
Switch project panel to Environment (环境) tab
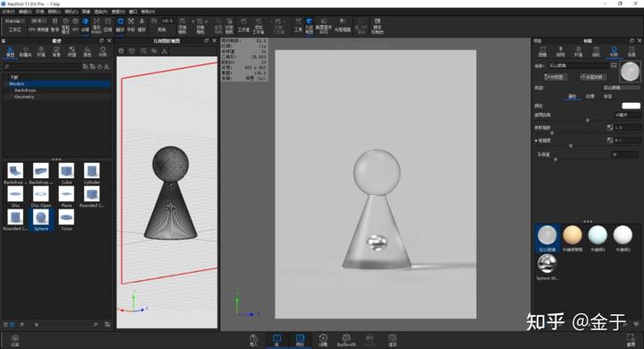(579, 51)
